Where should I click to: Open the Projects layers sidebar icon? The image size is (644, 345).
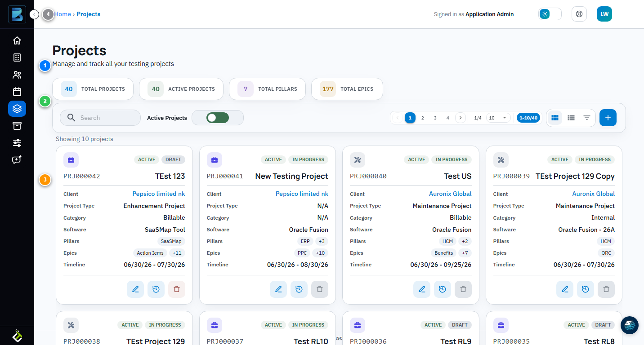(x=17, y=109)
